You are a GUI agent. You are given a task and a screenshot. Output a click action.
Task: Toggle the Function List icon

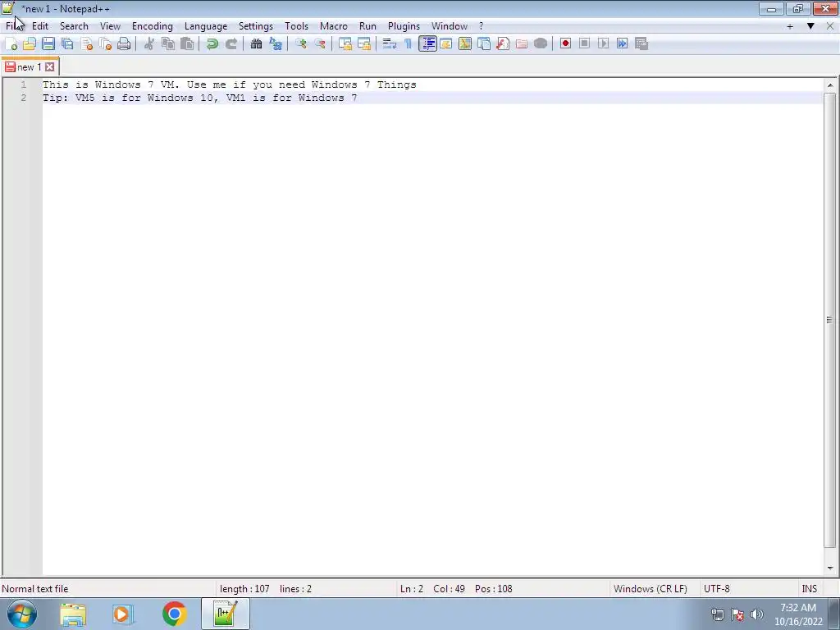pos(503,44)
